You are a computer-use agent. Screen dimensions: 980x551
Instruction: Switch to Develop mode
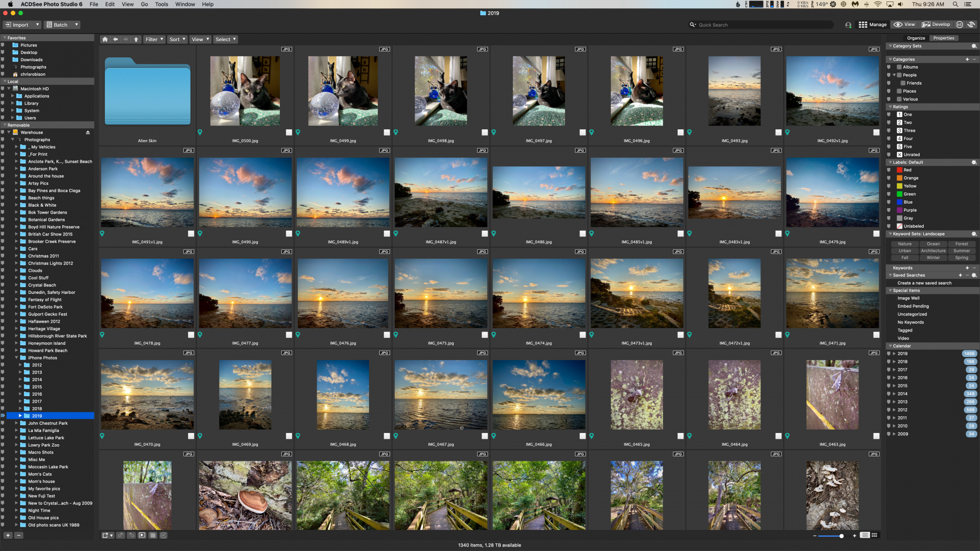coord(936,24)
